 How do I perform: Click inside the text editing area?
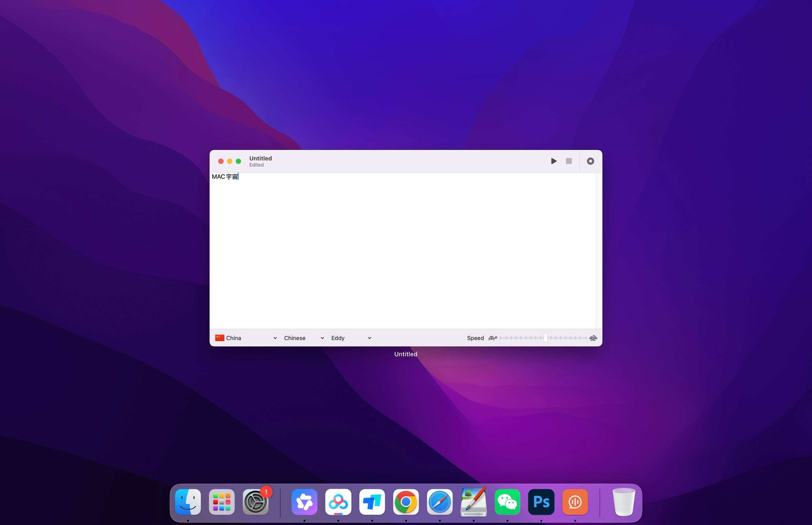tap(402, 251)
